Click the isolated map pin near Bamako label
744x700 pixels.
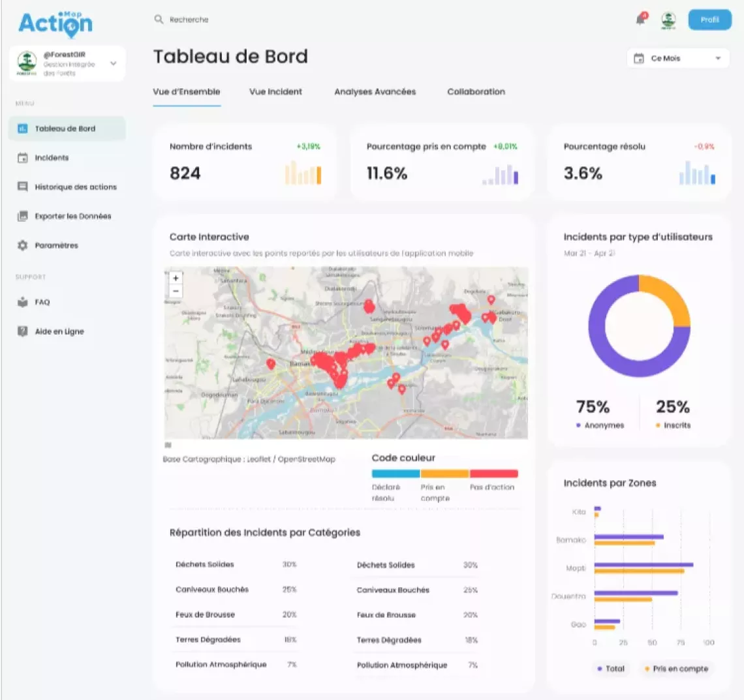[x=270, y=364]
